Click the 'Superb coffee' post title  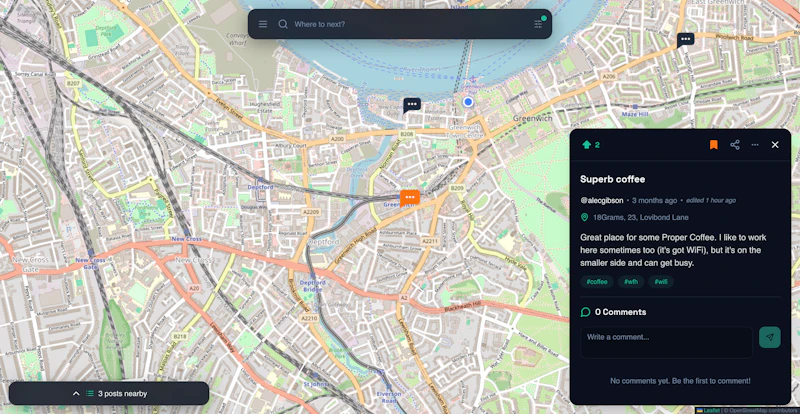tap(612, 179)
